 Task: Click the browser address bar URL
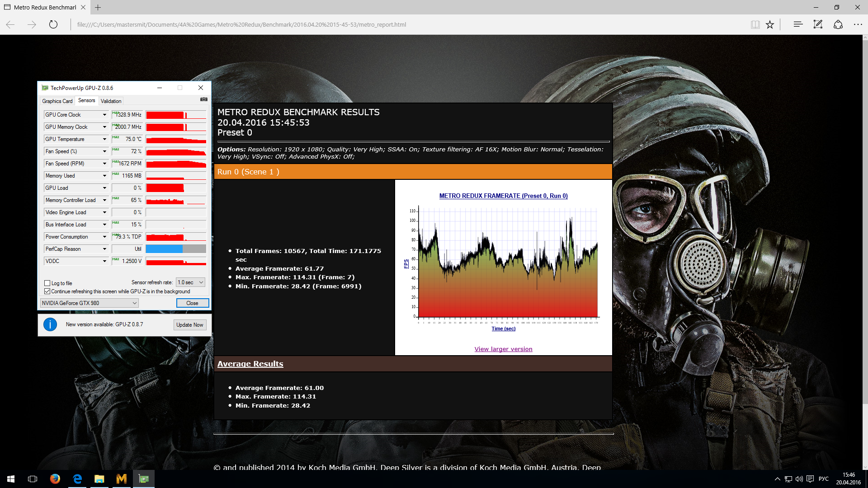[241, 24]
